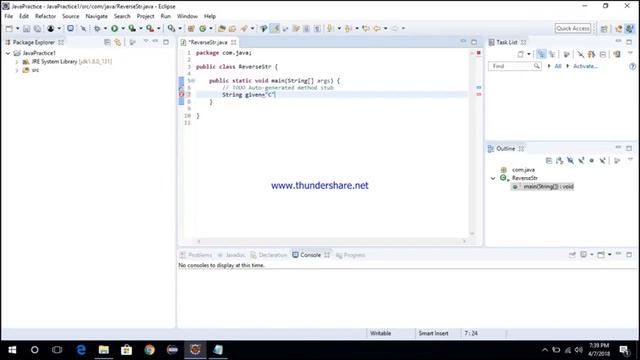Image resolution: width=640 pixels, height=360 pixels.
Task: Toggle Mark Occurrences in main toolbar
Action: 275,29
